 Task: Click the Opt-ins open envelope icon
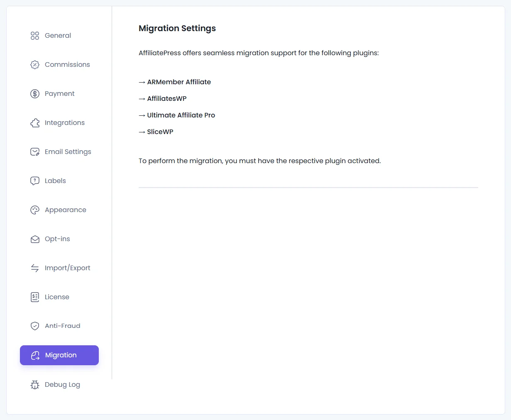click(35, 239)
